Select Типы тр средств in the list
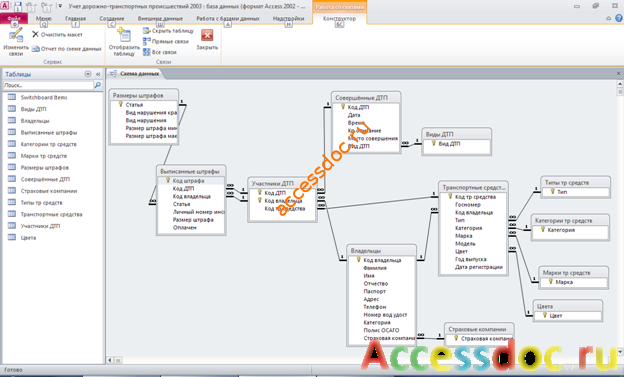Screen dimensions: 624x377 (41, 203)
